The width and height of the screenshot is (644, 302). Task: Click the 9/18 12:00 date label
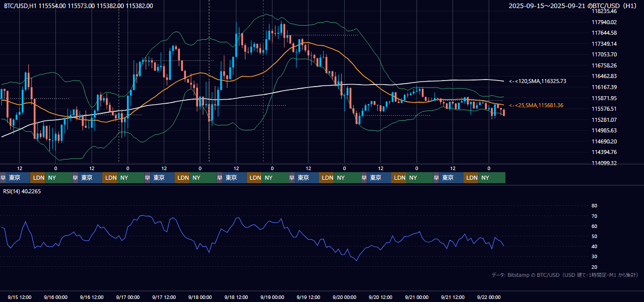236,297
